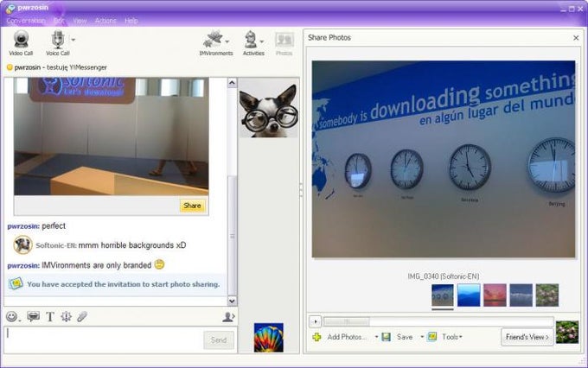
Task: Click the empty photo strip slider track
Action: 461,321
